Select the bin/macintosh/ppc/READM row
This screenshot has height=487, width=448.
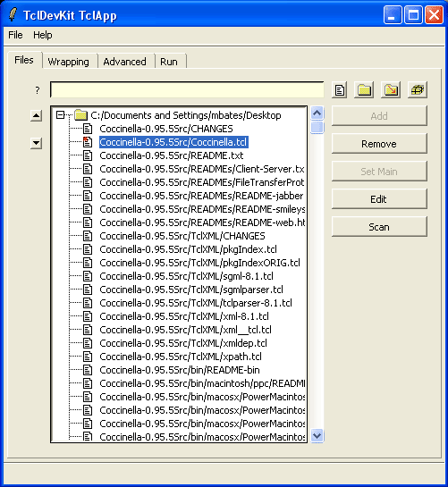pyautogui.click(x=202, y=383)
